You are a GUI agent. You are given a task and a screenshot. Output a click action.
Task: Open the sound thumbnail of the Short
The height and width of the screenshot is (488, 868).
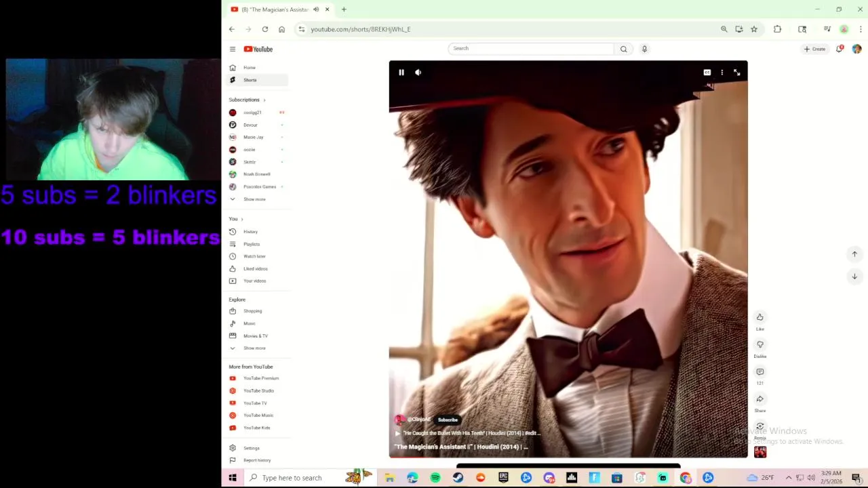760,452
